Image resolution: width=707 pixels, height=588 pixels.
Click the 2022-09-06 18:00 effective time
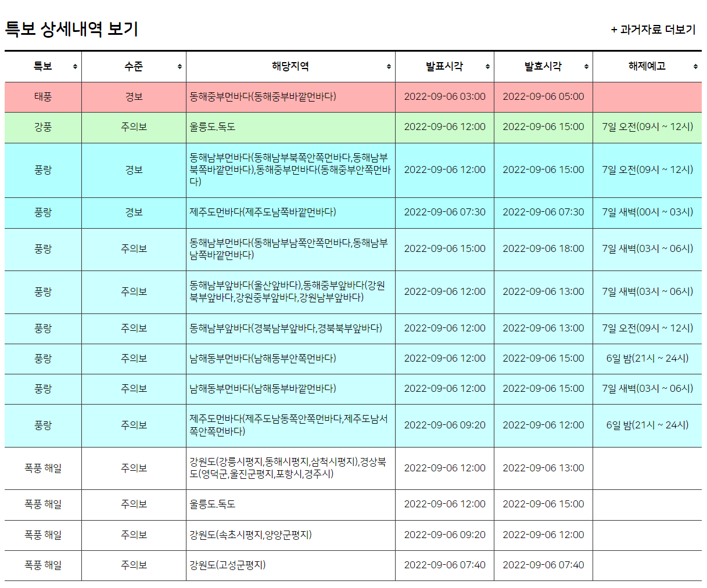pos(543,249)
